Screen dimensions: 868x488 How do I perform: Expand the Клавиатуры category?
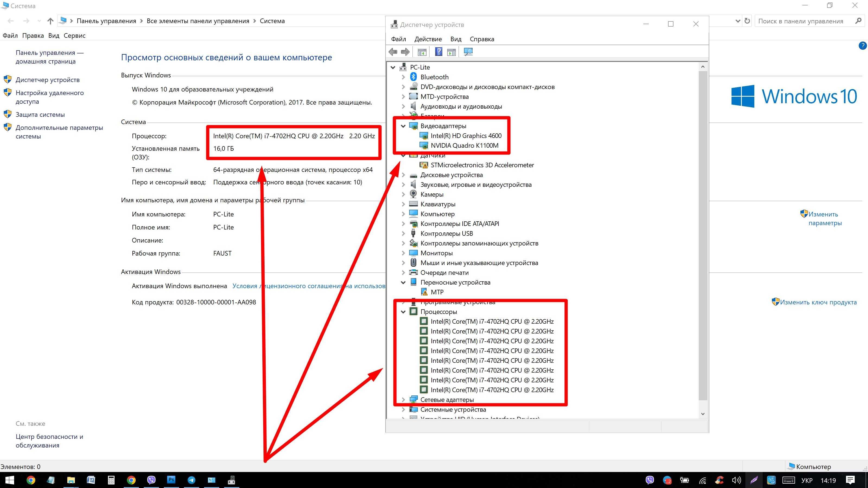tap(403, 204)
